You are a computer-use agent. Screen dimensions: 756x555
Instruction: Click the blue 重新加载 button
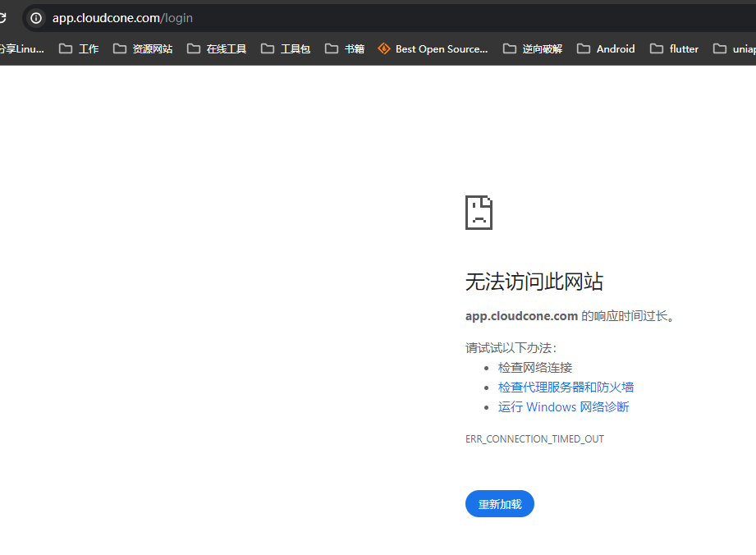500,504
